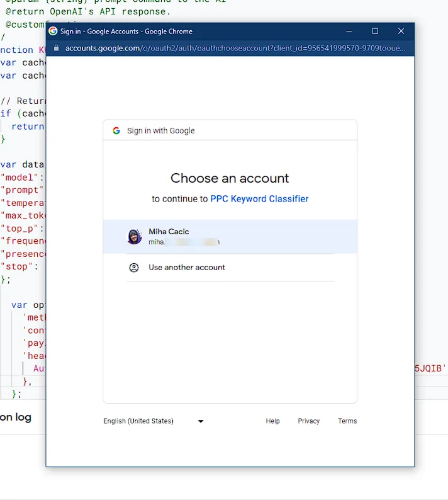The height and width of the screenshot is (500, 448).
Task: Click the accounts.google.com URL address bar
Action: coord(235,48)
